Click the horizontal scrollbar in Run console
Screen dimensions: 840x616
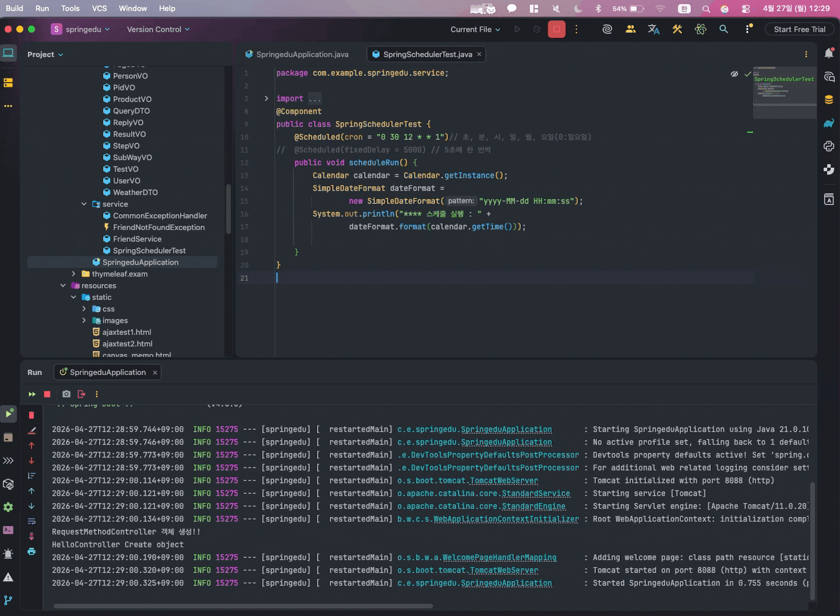pyautogui.click(x=243, y=606)
